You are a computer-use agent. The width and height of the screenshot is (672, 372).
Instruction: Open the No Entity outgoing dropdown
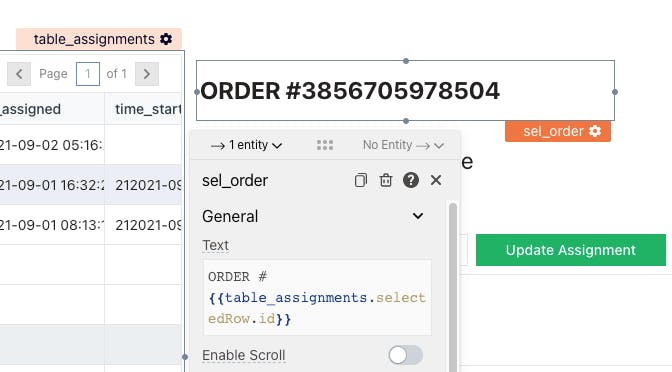pyautogui.click(x=403, y=145)
